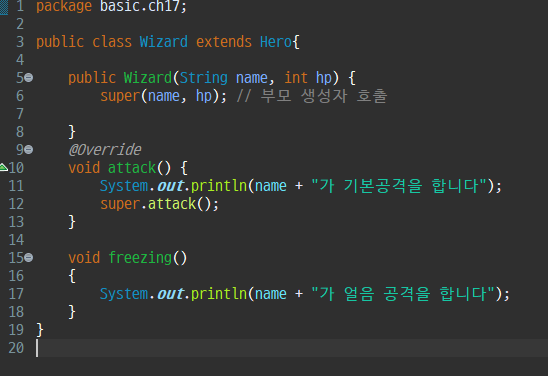Click the 'String' type in the constructor
The height and width of the screenshot is (376, 548).
pyautogui.click(x=203, y=78)
